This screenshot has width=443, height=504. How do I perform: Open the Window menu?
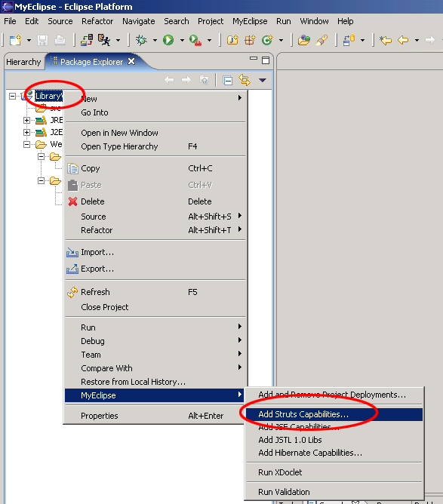point(314,21)
